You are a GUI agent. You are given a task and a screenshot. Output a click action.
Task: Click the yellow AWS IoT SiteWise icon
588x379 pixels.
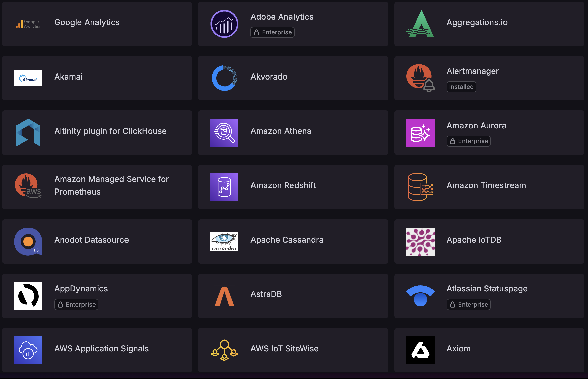tap(224, 350)
